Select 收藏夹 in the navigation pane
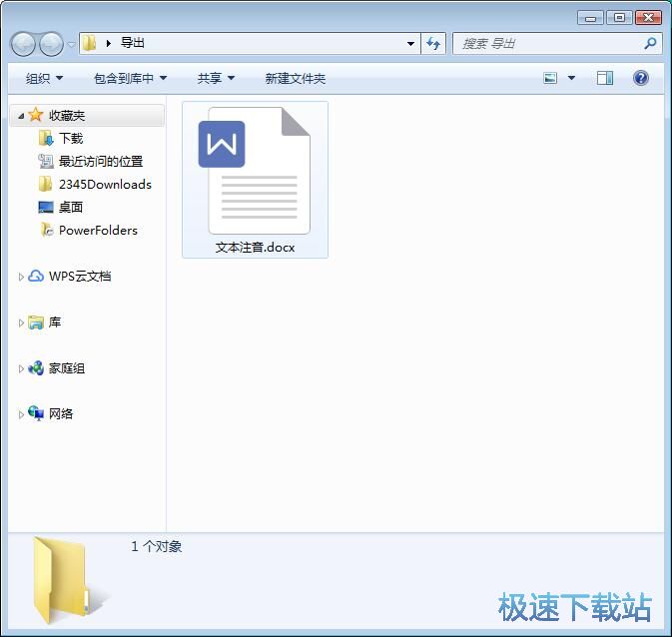672x637 pixels. click(x=67, y=115)
